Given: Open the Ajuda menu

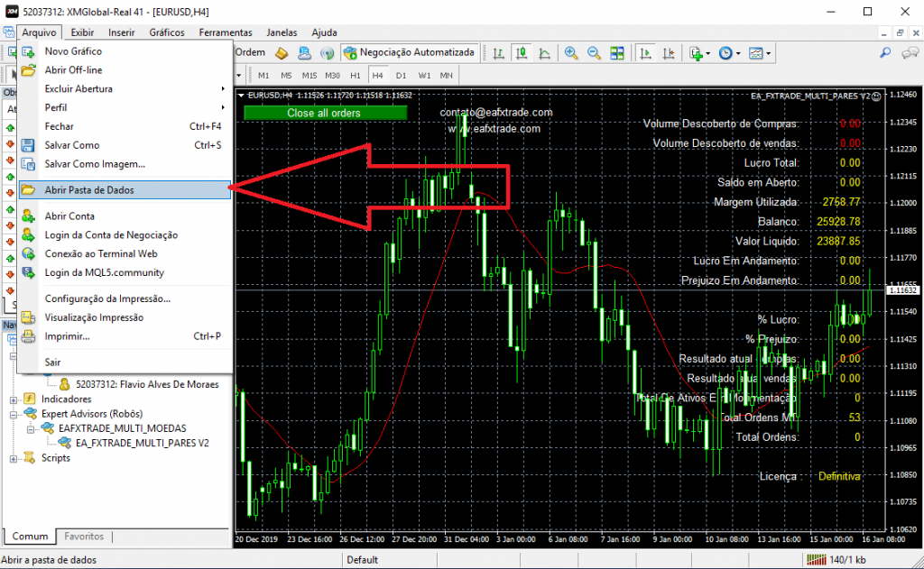Looking at the screenshot, I should (324, 32).
